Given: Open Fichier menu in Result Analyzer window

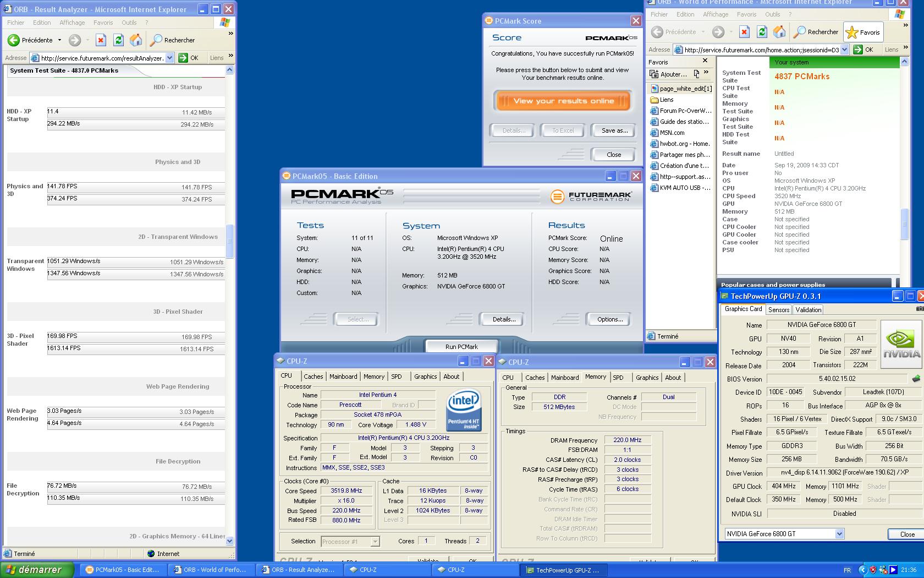Looking at the screenshot, I should coord(15,23).
